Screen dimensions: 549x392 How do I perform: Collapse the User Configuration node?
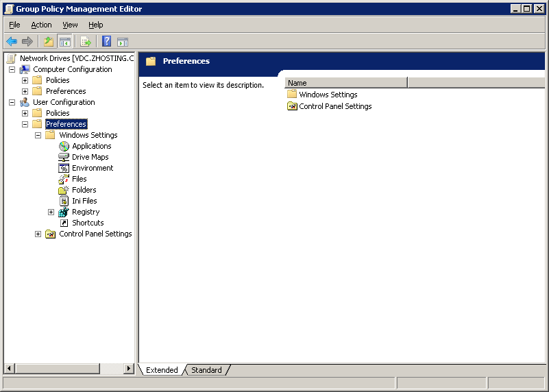tap(12, 103)
